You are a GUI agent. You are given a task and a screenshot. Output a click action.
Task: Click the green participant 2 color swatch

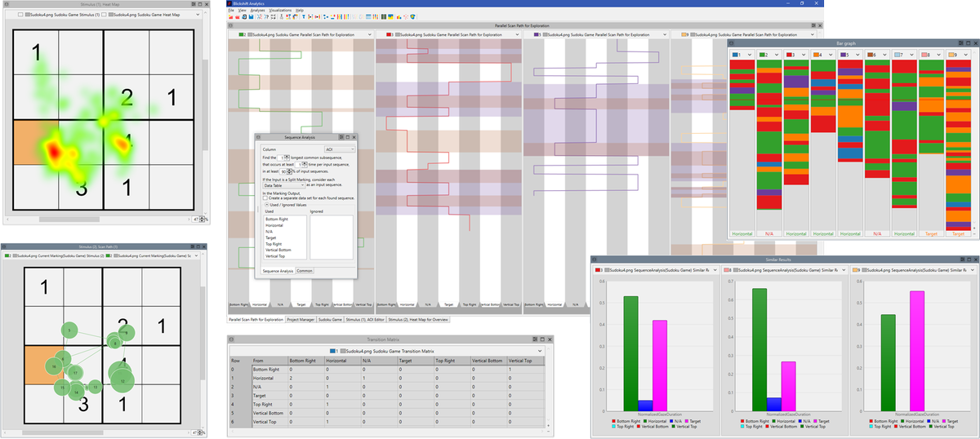pyautogui.click(x=242, y=35)
